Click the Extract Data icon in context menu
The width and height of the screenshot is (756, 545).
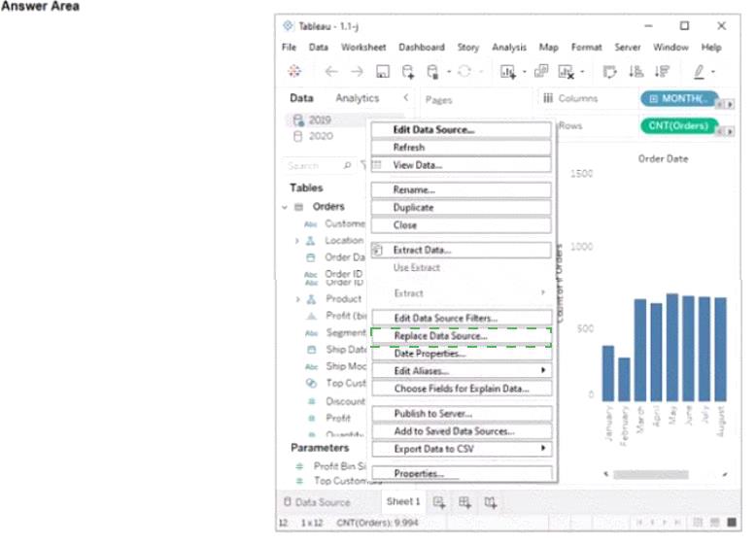(x=378, y=250)
